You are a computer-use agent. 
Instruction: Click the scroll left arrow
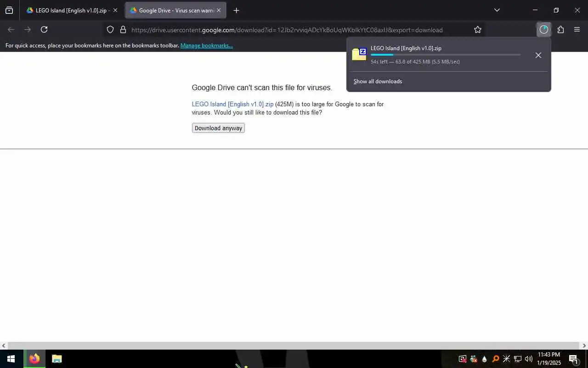pyautogui.click(x=4, y=345)
